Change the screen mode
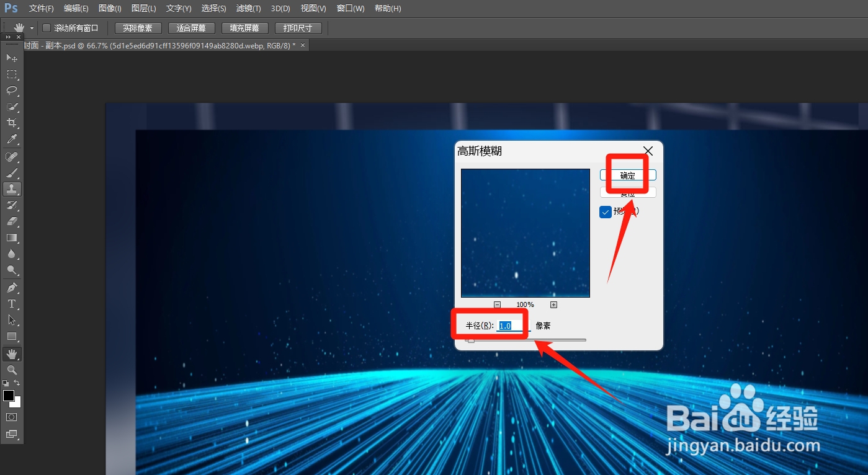The image size is (868, 475). click(12, 434)
